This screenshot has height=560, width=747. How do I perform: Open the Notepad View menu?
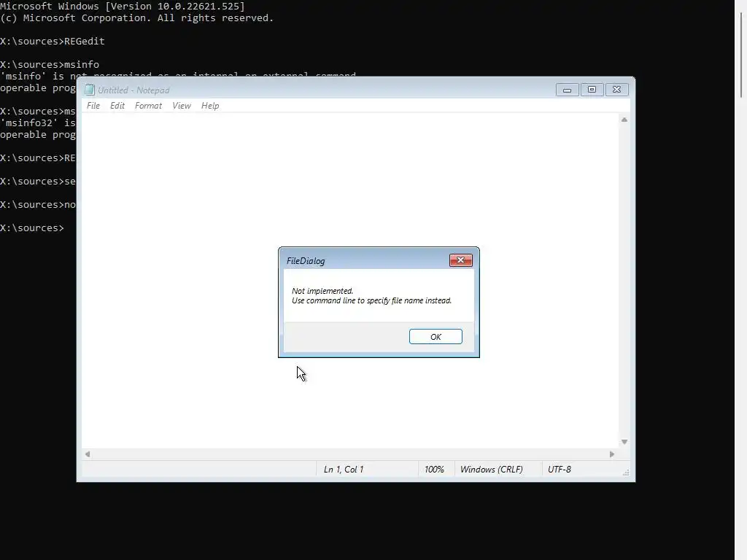(182, 106)
